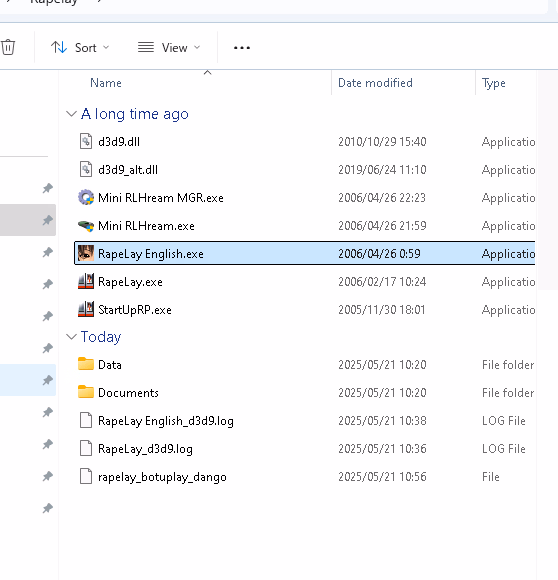Viewport: 558px width, 580px height.
Task: Select the file name Mini RLHream.exe
Action: click(x=146, y=226)
